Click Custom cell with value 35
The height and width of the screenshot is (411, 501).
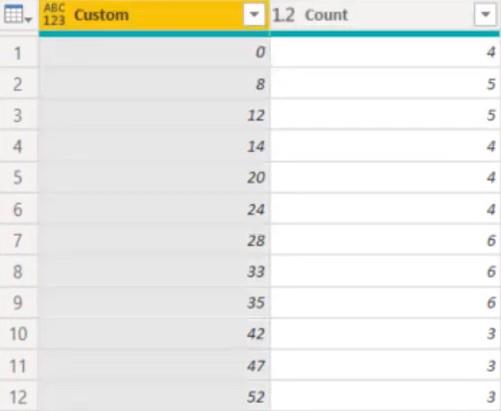[154, 302]
